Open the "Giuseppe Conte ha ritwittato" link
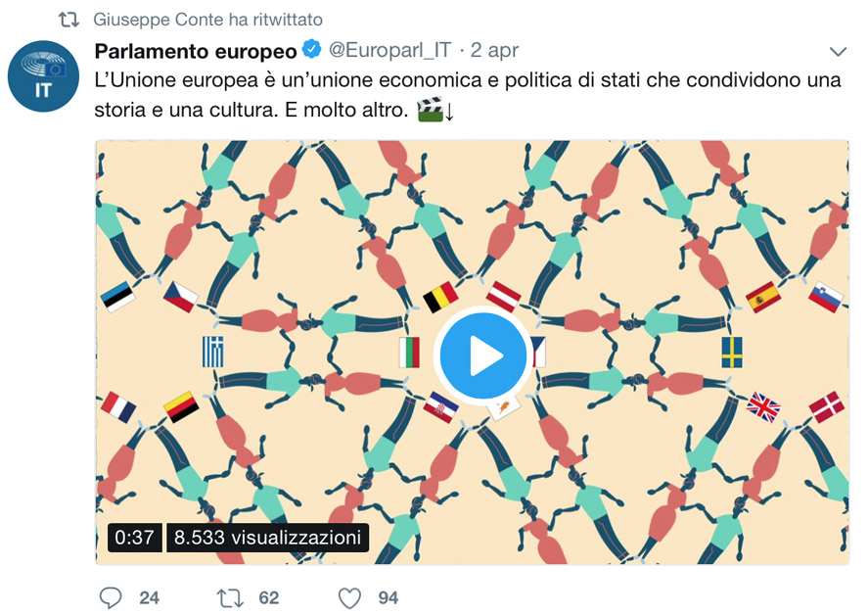This screenshot has width=868, height=615. 207,20
